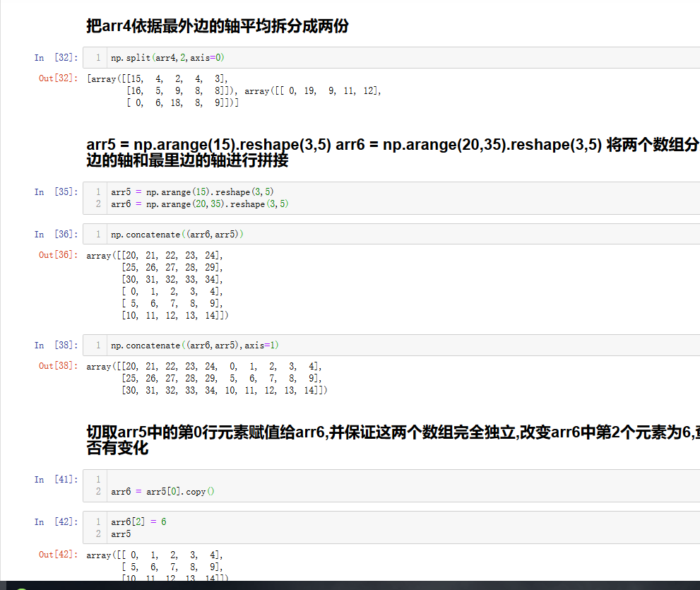Click row [10, 11, 12, 13, 14]]) in Out[36]
This screenshot has width=700, height=590.
(x=174, y=316)
